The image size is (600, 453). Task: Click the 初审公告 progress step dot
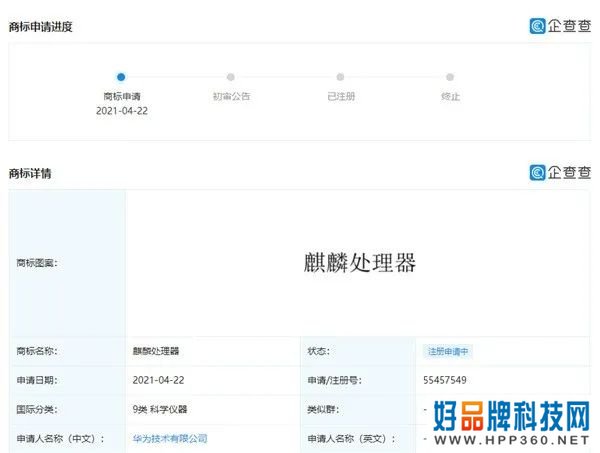click(x=231, y=77)
